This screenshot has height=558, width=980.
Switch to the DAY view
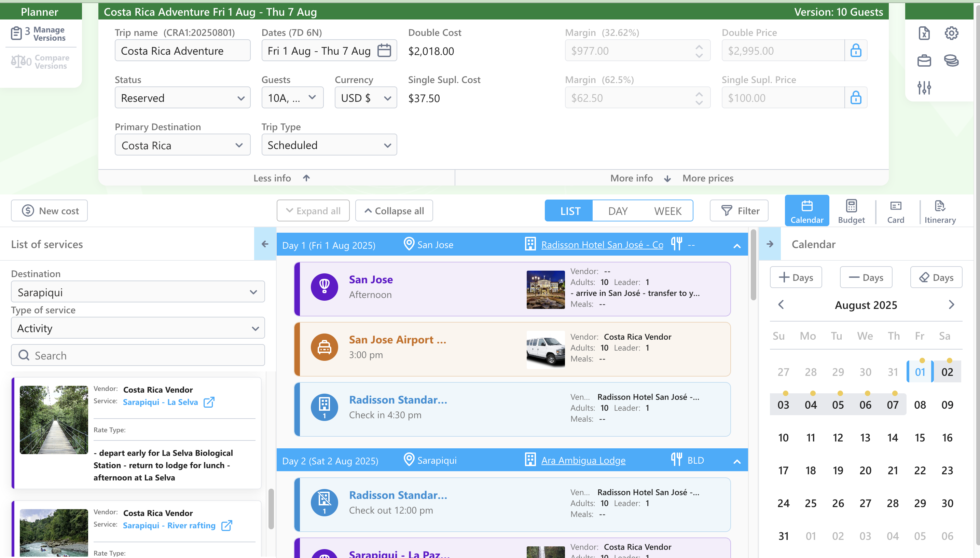coord(618,211)
